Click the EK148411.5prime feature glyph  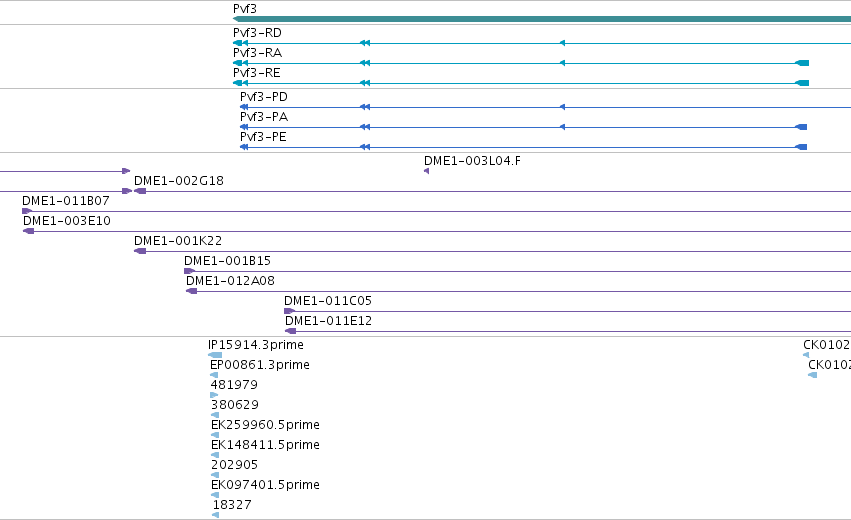click(215, 455)
